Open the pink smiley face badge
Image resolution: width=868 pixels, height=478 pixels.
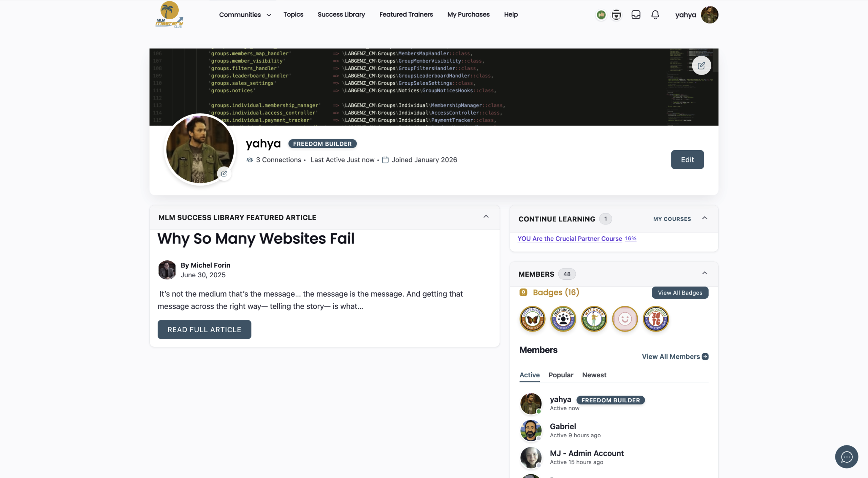pyautogui.click(x=625, y=319)
